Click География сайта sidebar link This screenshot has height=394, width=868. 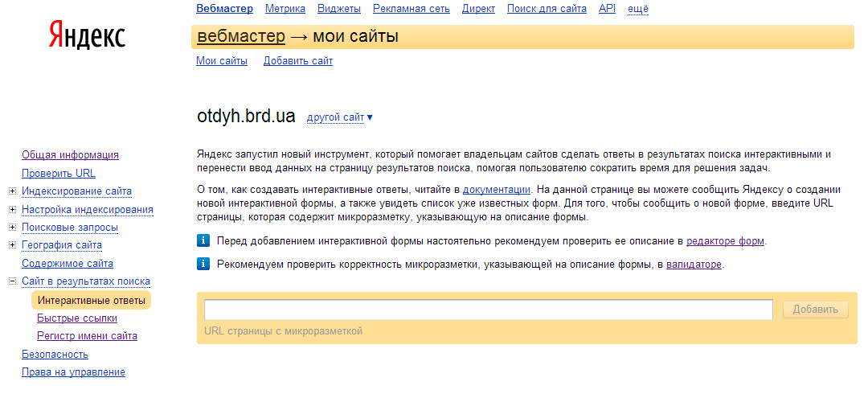61,245
